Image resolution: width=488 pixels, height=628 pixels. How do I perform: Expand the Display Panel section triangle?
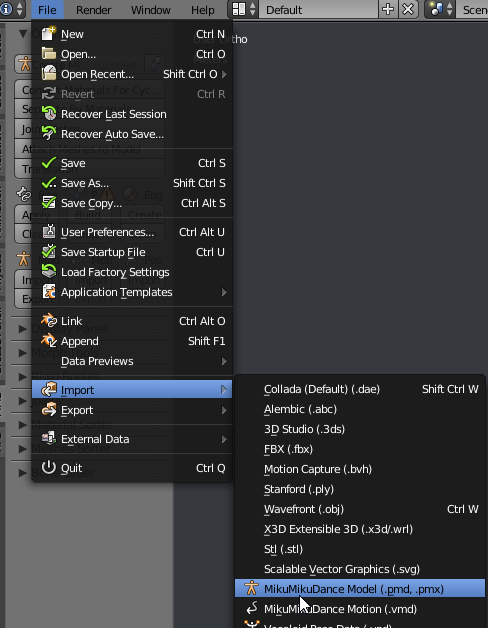(22, 329)
